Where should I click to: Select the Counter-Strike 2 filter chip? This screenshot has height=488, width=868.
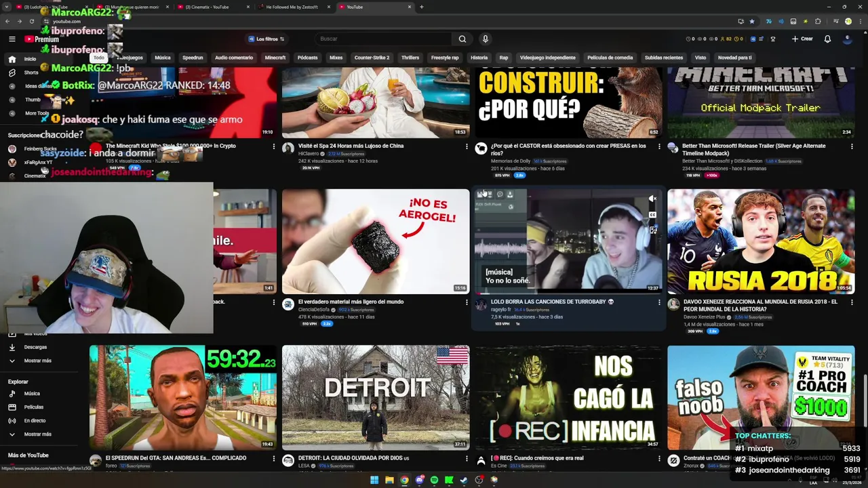coord(372,58)
